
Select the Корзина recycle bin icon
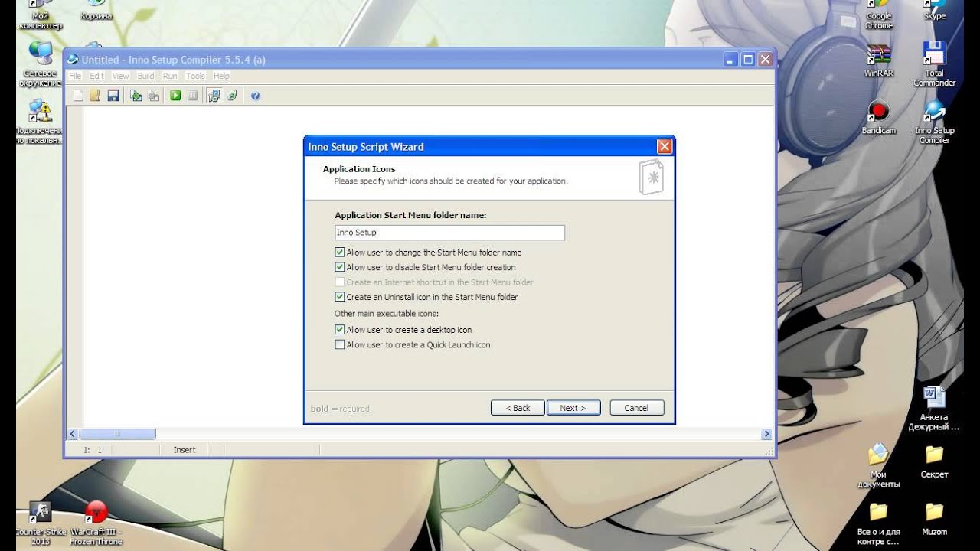(96, 11)
